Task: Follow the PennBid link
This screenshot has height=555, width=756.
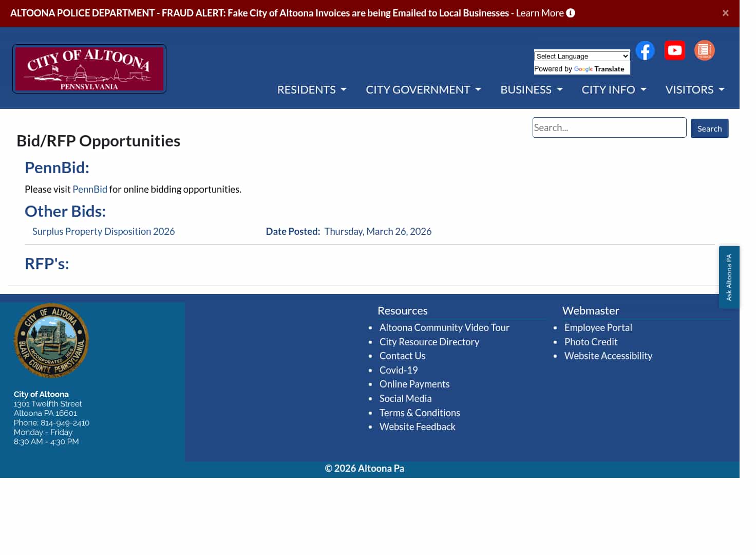Action: (90, 189)
